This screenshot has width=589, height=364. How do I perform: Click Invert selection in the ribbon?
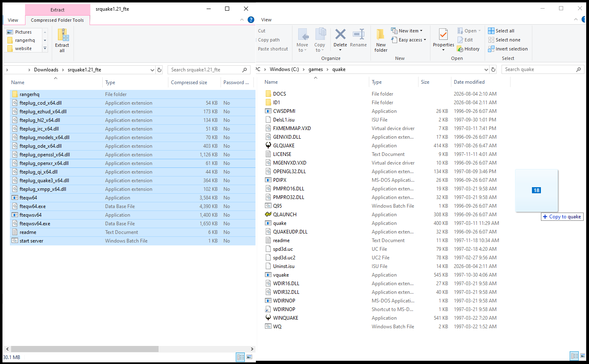click(x=508, y=49)
